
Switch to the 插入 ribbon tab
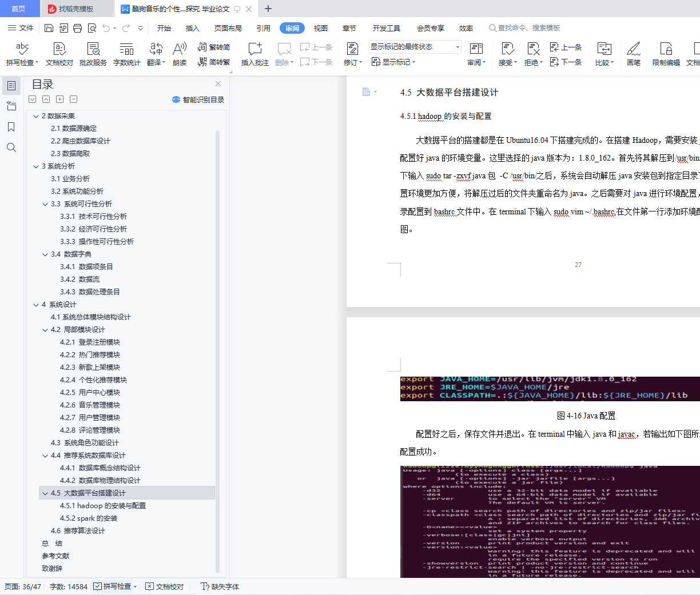click(193, 28)
